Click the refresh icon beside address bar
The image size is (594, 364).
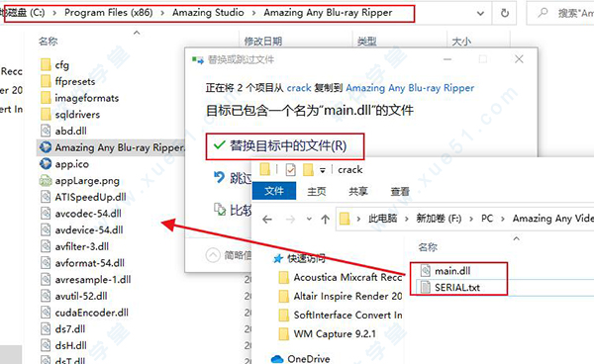505,13
